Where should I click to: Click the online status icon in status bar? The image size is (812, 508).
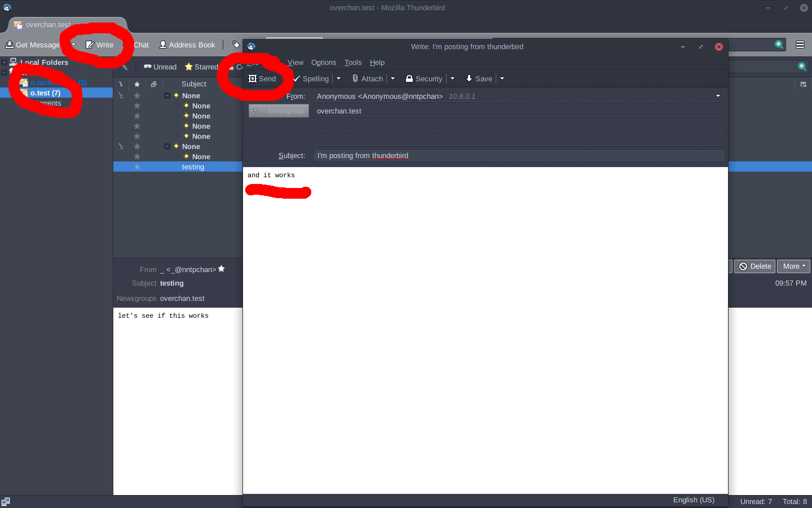pyautogui.click(x=6, y=501)
